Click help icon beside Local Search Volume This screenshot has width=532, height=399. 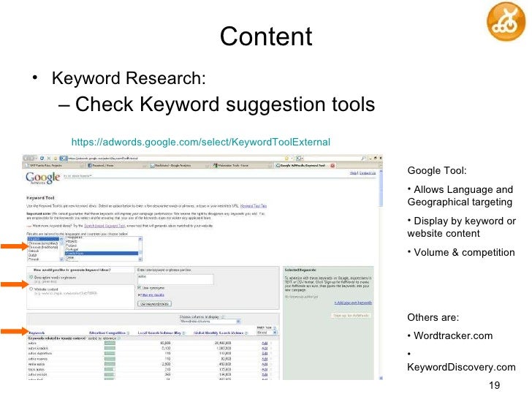tap(184, 333)
